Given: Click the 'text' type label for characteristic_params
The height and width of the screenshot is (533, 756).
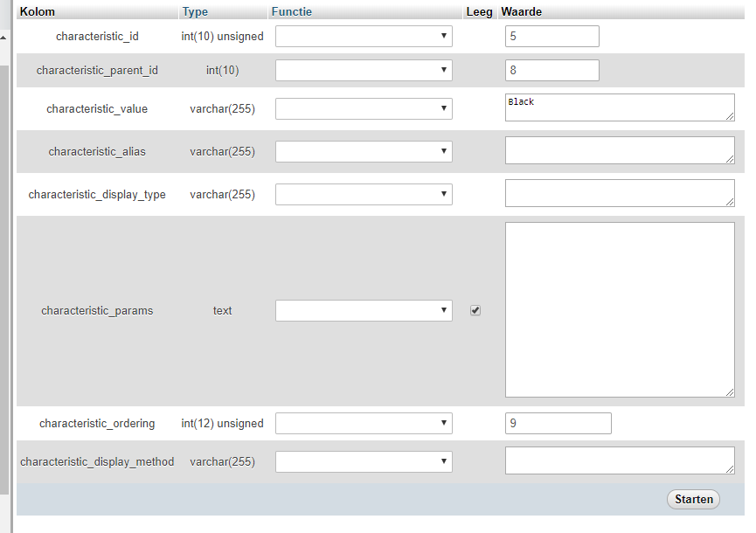Looking at the screenshot, I should pyautogui.click(x=222, y=311).
